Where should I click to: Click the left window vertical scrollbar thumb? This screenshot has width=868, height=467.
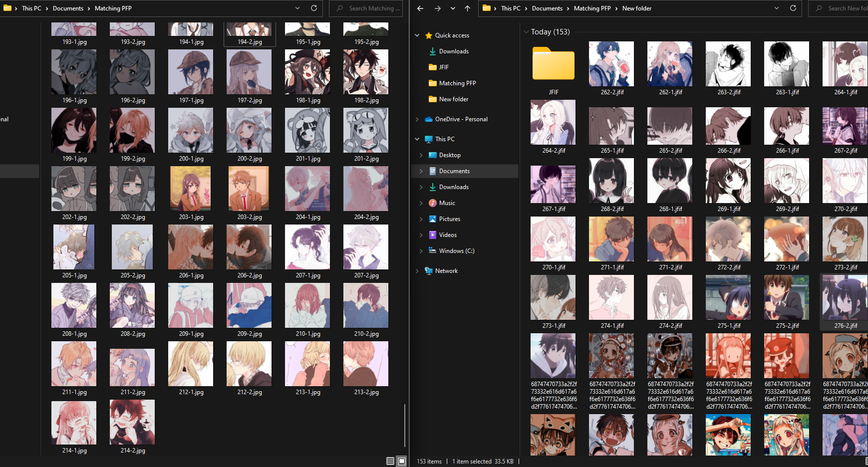pyautogui.click(x=404, y=425)
